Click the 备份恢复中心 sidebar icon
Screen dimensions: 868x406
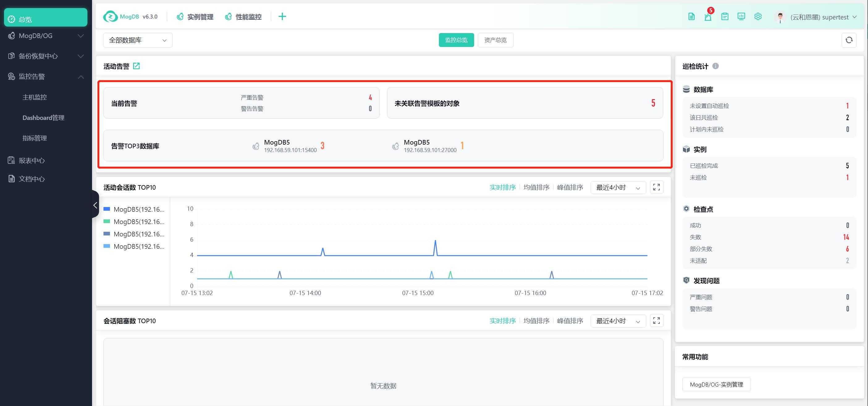pos(11,56)
